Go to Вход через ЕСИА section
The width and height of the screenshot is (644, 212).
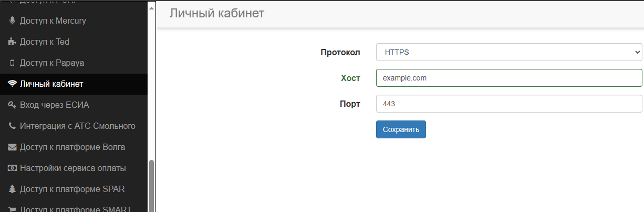tap(55, 105)
